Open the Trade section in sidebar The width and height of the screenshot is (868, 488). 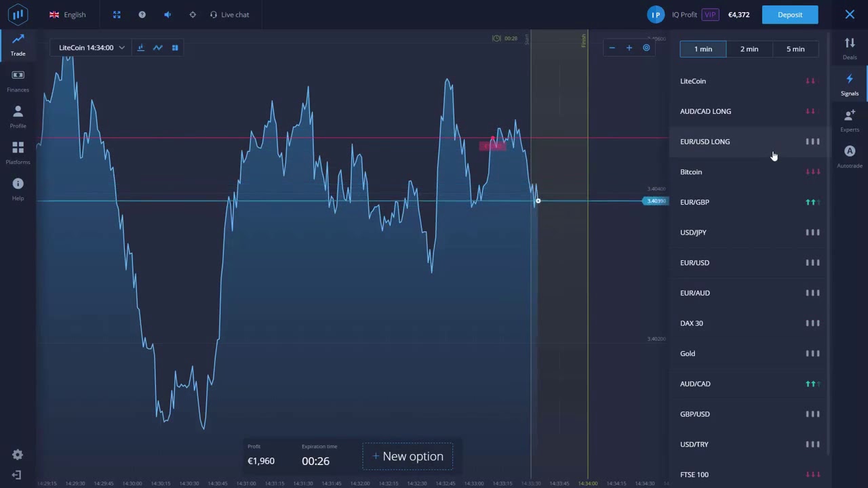(x=18, y=45)
